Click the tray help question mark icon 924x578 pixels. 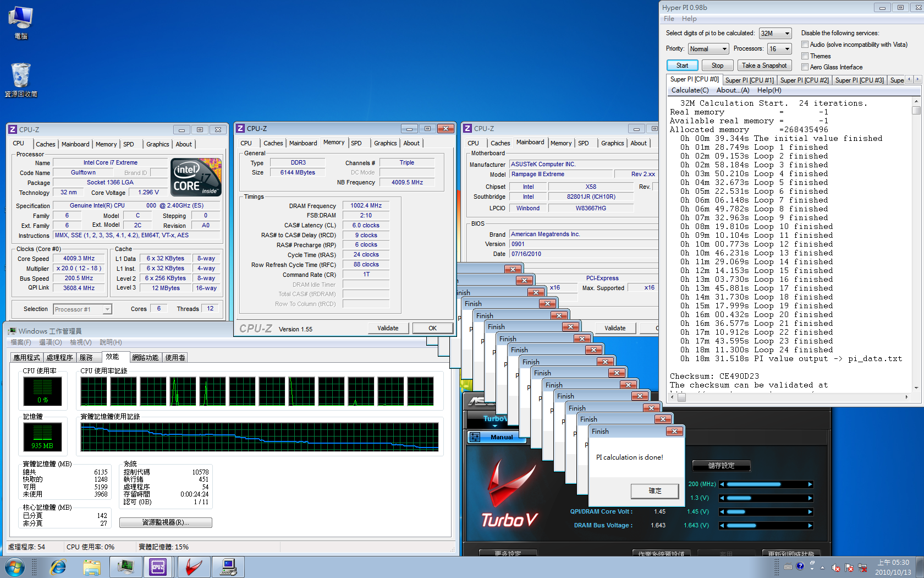800,566
